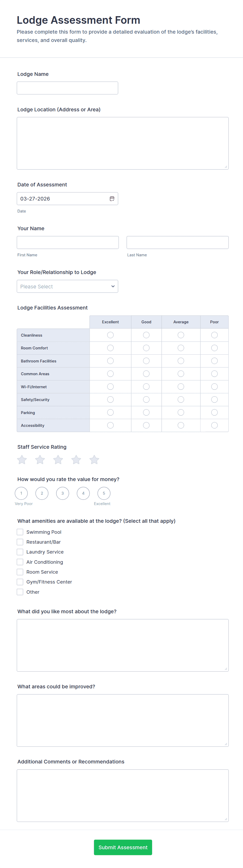Viewport: 243px width, 868px height.
Task: Set Parking rating to Good
Action: (x=146, y=412)
